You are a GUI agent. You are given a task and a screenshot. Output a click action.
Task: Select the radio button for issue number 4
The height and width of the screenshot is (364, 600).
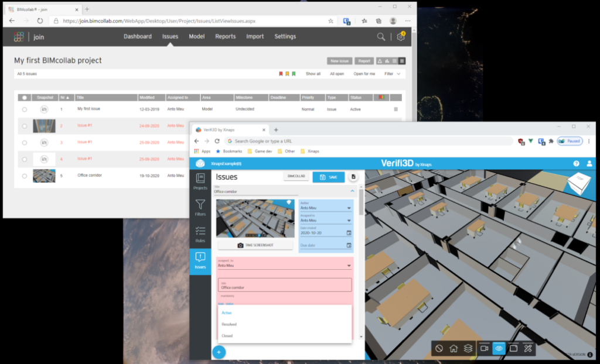25,159
